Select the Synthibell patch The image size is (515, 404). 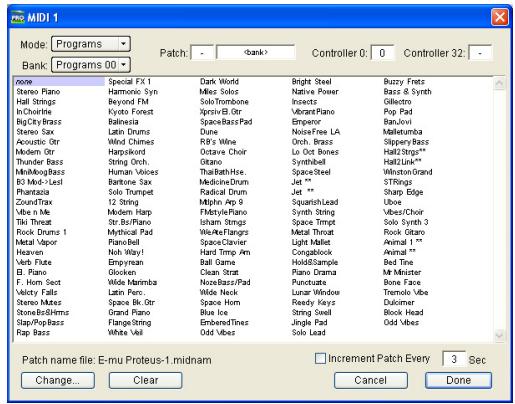click(308, 162)
